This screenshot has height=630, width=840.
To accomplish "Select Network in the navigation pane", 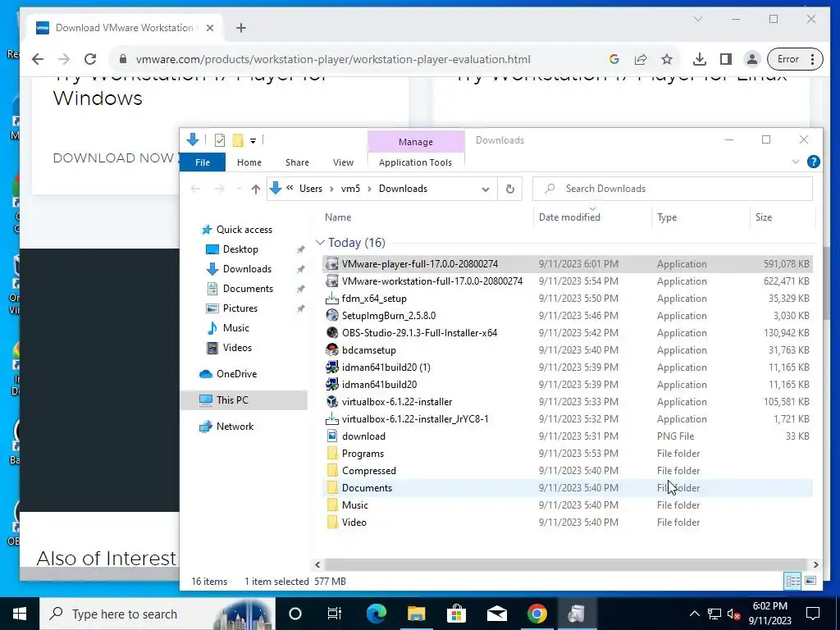I will (x=235, y=427).
